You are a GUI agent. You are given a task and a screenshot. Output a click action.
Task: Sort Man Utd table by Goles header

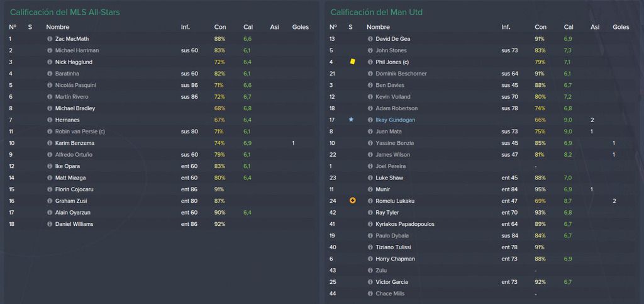(621, 27)
